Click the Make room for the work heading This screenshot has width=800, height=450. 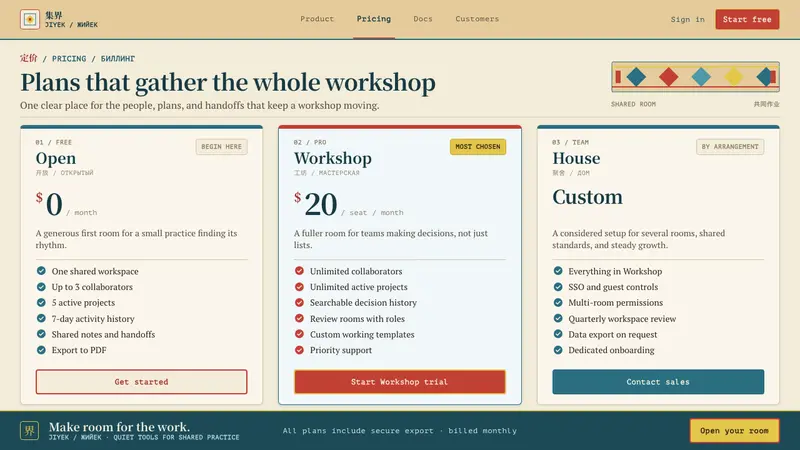coord(119,427)
